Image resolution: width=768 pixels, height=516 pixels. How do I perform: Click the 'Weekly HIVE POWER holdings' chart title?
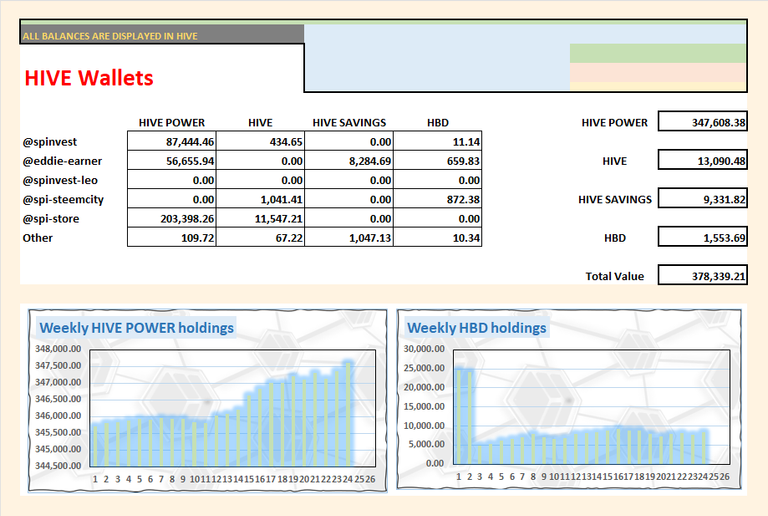(137, 328)
